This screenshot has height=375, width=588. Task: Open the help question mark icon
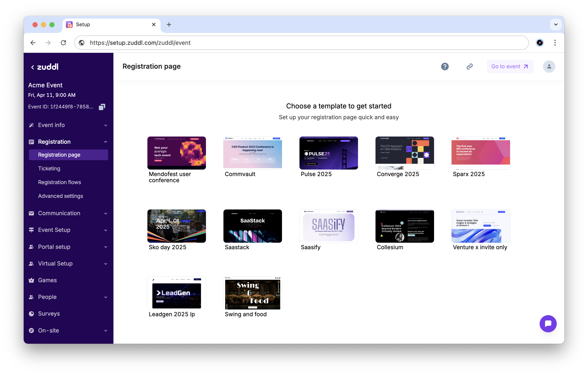(x=445, y=67)
